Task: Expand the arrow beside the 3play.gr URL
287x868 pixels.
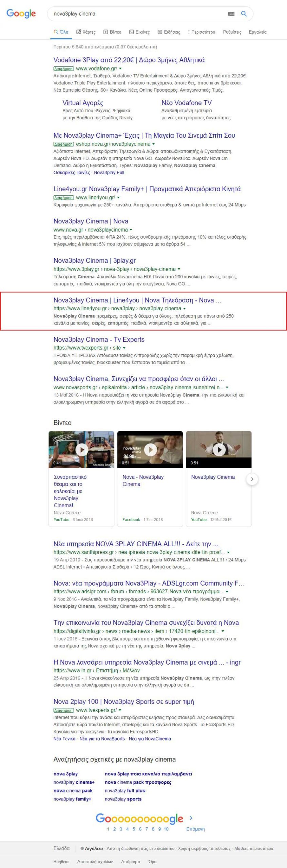Action: 179,269
